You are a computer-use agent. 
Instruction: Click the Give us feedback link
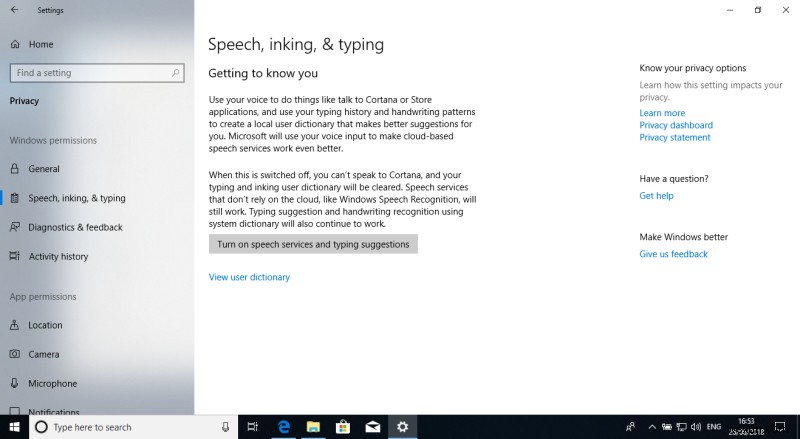click(673, 254)
